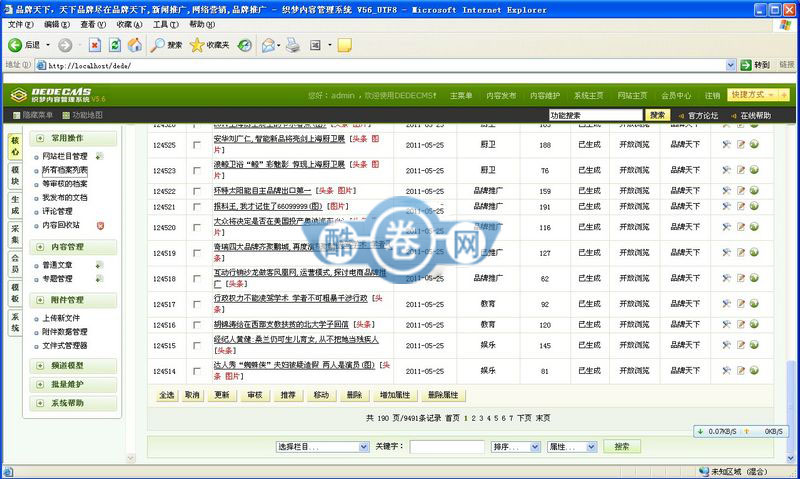
Task: Tick the checkbox for article 124522
Action: [196, 191]
